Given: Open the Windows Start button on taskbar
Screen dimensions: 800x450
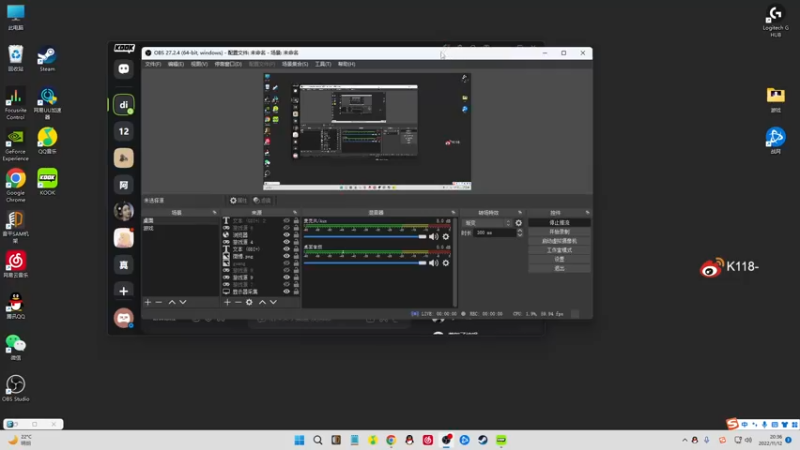Looking at the screenshot, I should [299, 440].
